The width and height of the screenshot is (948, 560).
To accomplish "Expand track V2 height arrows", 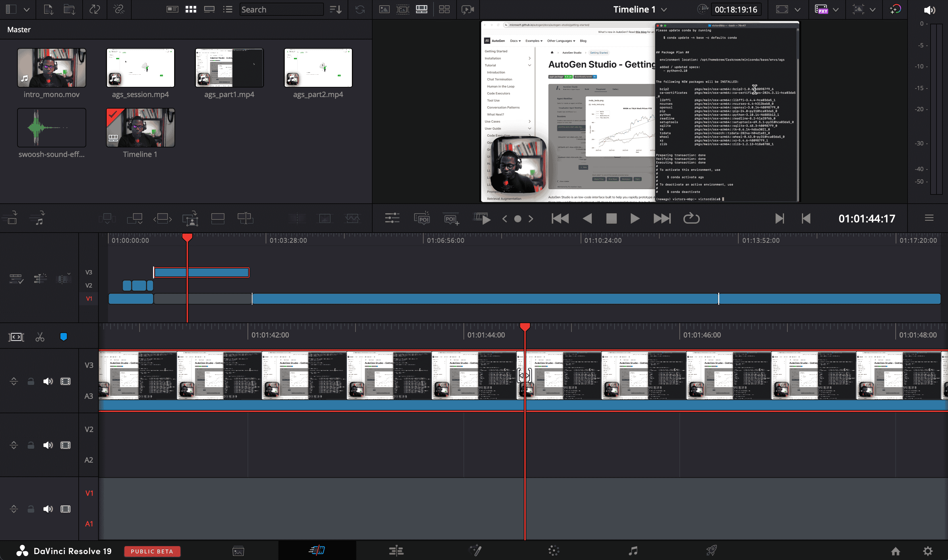I will tap(13, 445).
